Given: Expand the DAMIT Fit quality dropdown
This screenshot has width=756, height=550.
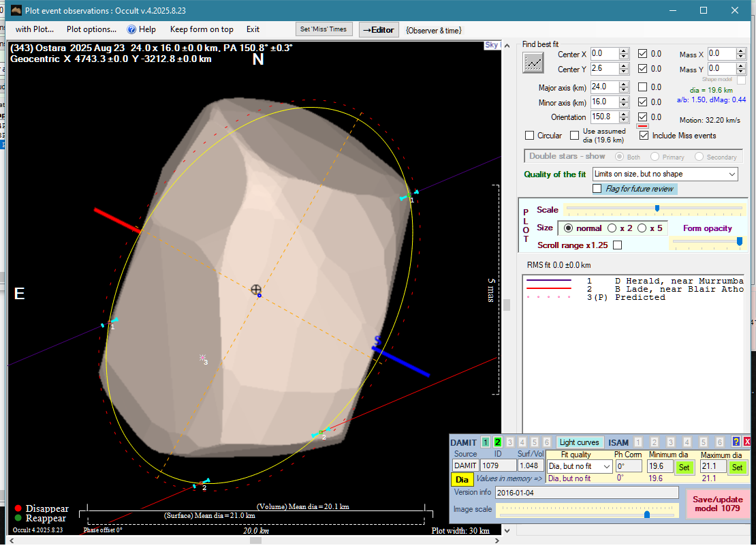Looking at the screenshot, I should click(x=608, y=467).
